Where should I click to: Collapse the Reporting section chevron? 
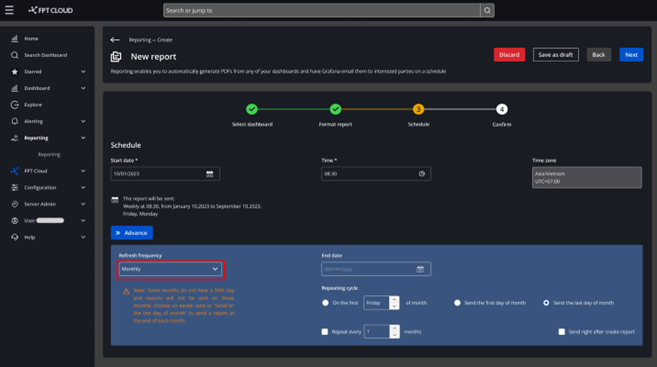pos(83,138)
